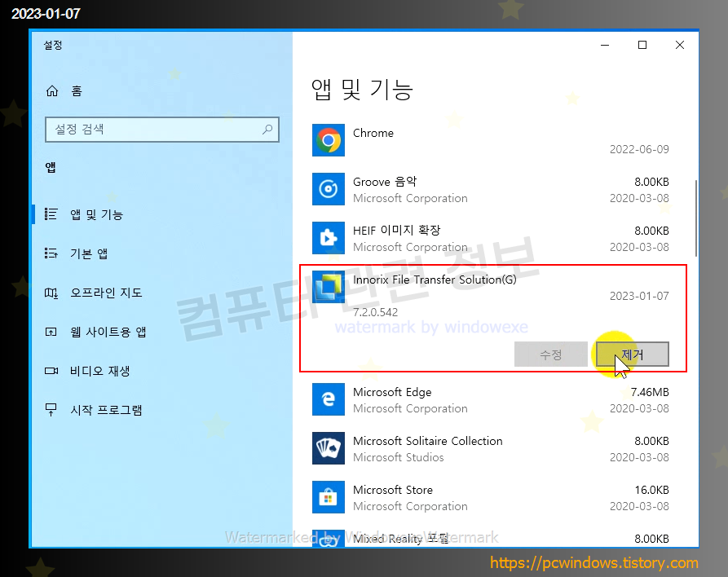Screen dimensions: 728x577
Task: Click the Microsoft Solitaire Collection icon
Action: coord(329,448)
